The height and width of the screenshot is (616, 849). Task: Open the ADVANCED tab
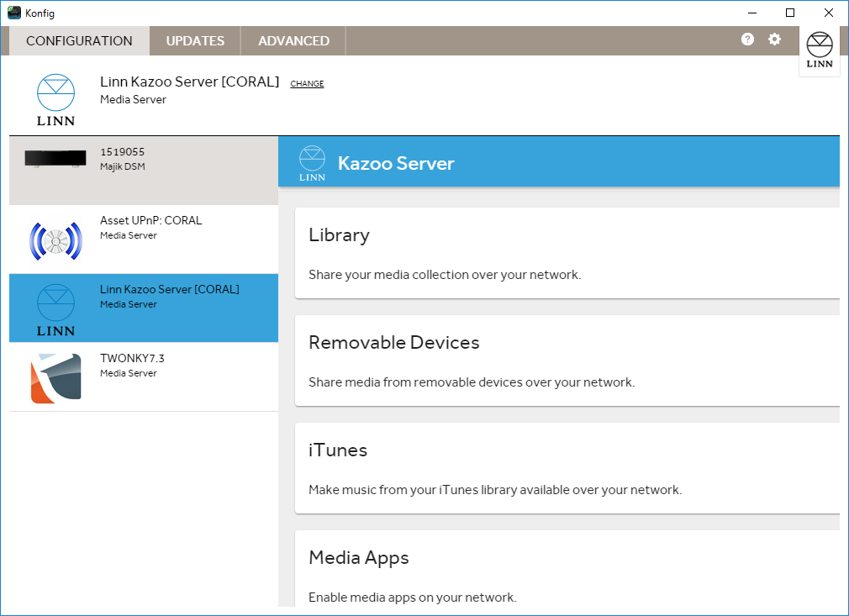coord(293,40)
